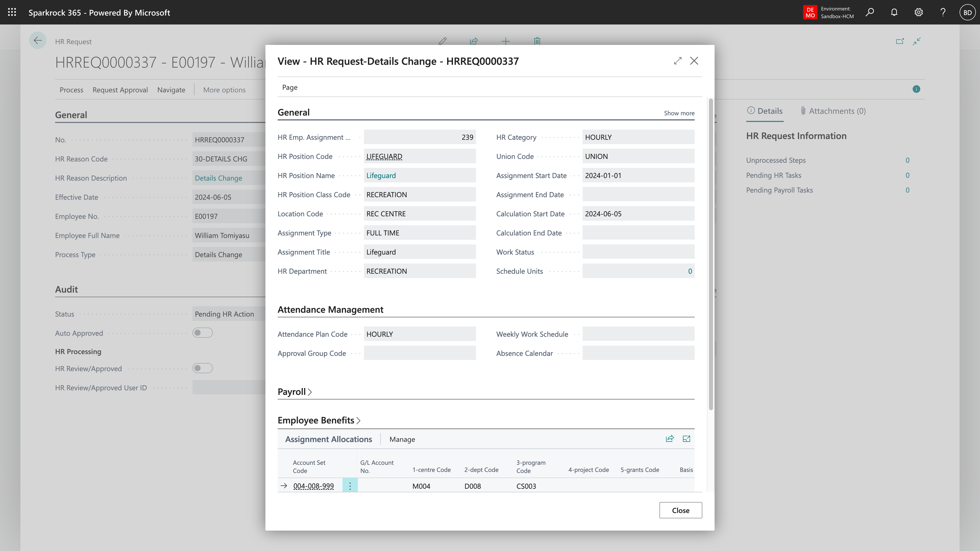Image resolution: width=980 pixels, height=551 pixels.
Task: Click the share icon in Assignment Allocations
Action: pyautogui.click(x=670, y=439)
